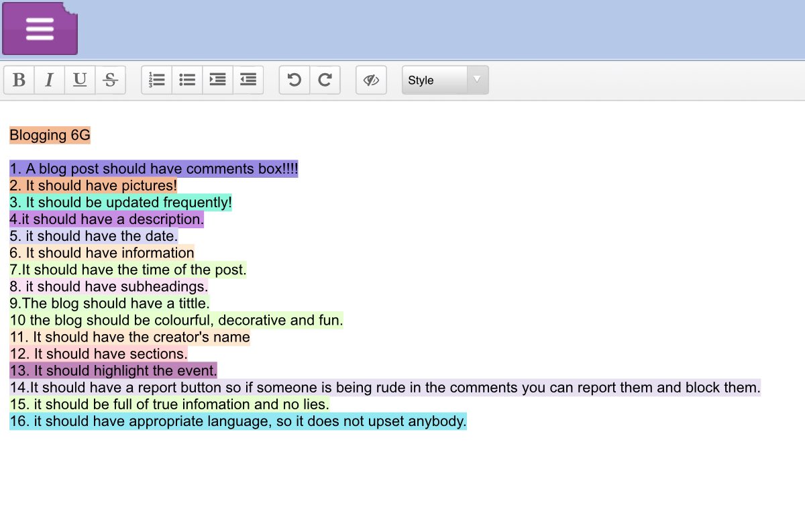Insert a bulleted list
This screenshot has width=805, height=532.
coord(187,80)
